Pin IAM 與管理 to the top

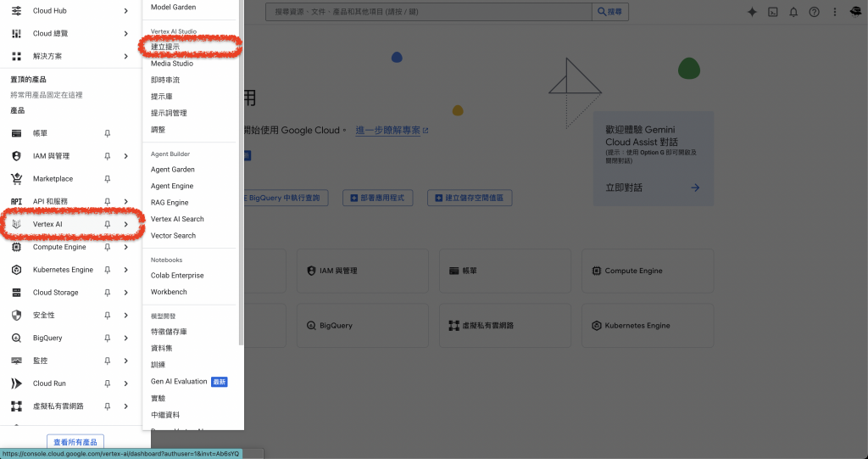pyautogui.click(x=108, y=156)
